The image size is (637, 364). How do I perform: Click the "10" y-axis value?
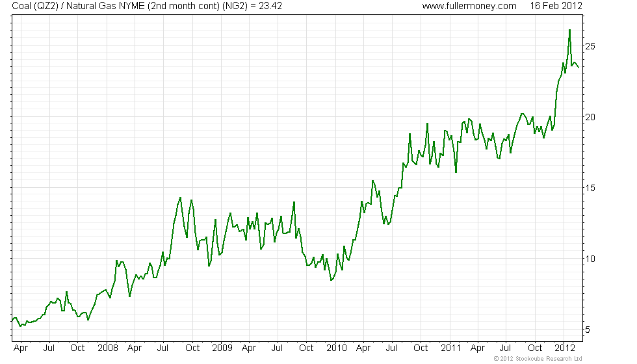(590, 259)
